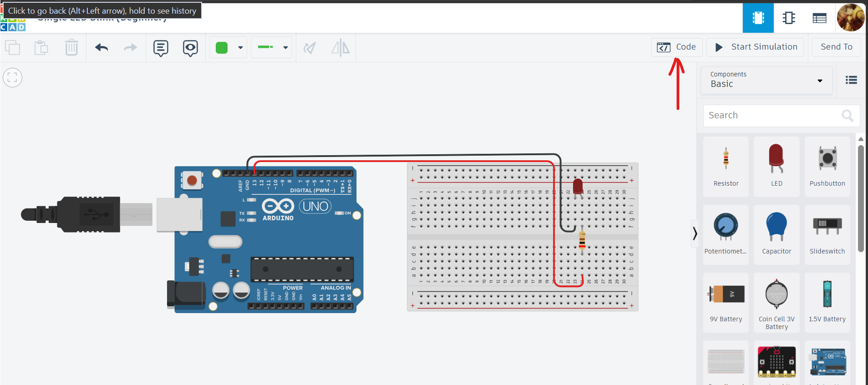
Task: Click the components panel scrollbar thumb
Action: pyautogui.click(x=861, y=198)
